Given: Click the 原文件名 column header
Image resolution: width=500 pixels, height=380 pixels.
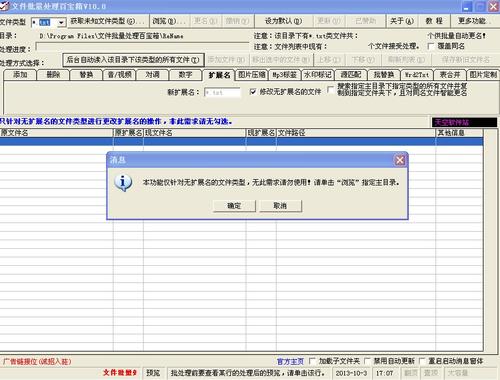Looking at the screenshot, I should tap(56, 133).
